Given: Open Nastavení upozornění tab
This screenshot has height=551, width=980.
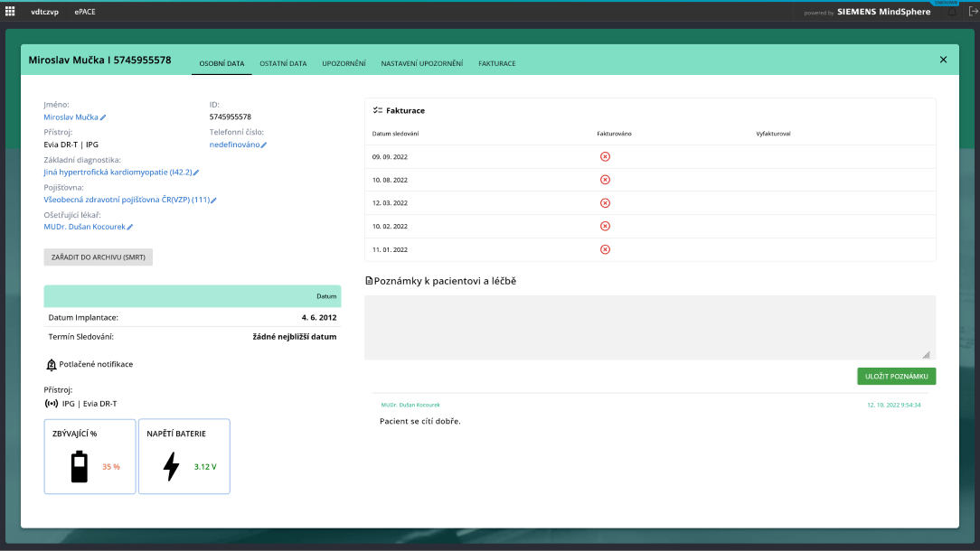Looking at the screenshot, I should pos(422,64).
